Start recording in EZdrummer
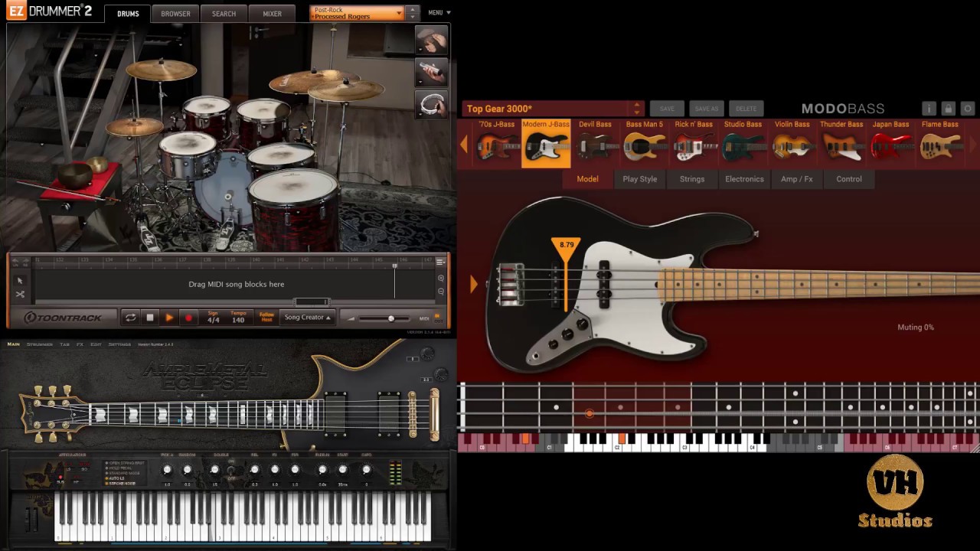Screen dimensions: 980x551 (188, 318)
